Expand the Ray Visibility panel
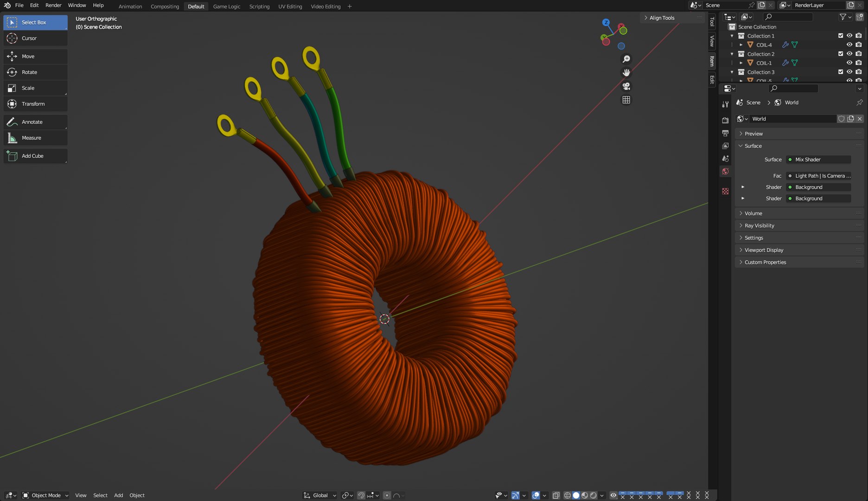 coord(799,225)
